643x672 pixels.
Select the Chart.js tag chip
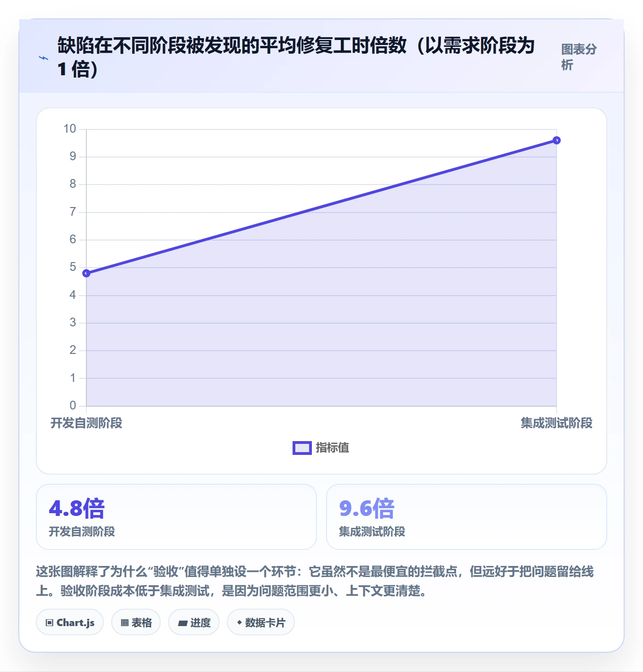coord(70,622)
